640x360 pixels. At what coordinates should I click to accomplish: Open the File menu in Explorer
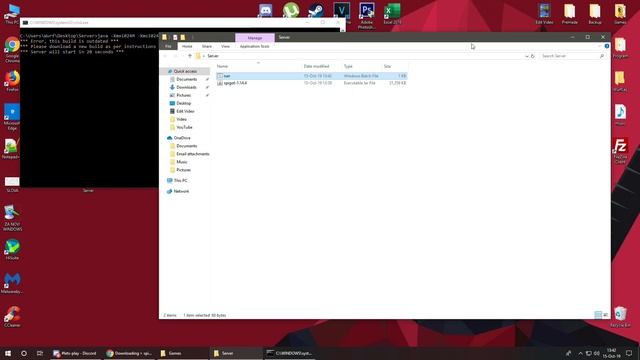(168, 47)
